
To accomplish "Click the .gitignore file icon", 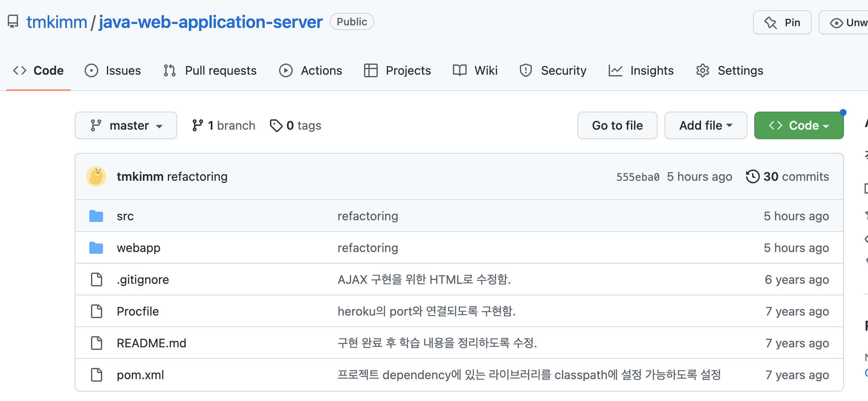I will pos(97,279).
